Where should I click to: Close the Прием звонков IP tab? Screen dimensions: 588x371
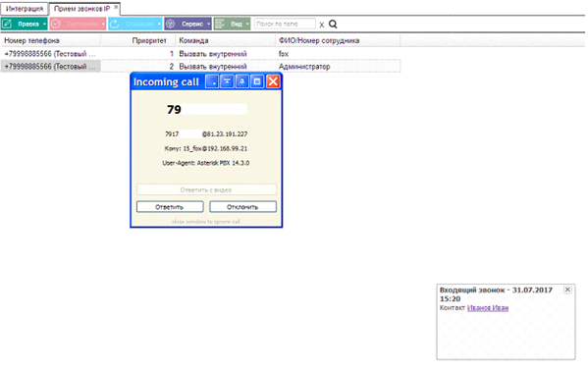tap(116, 7)
